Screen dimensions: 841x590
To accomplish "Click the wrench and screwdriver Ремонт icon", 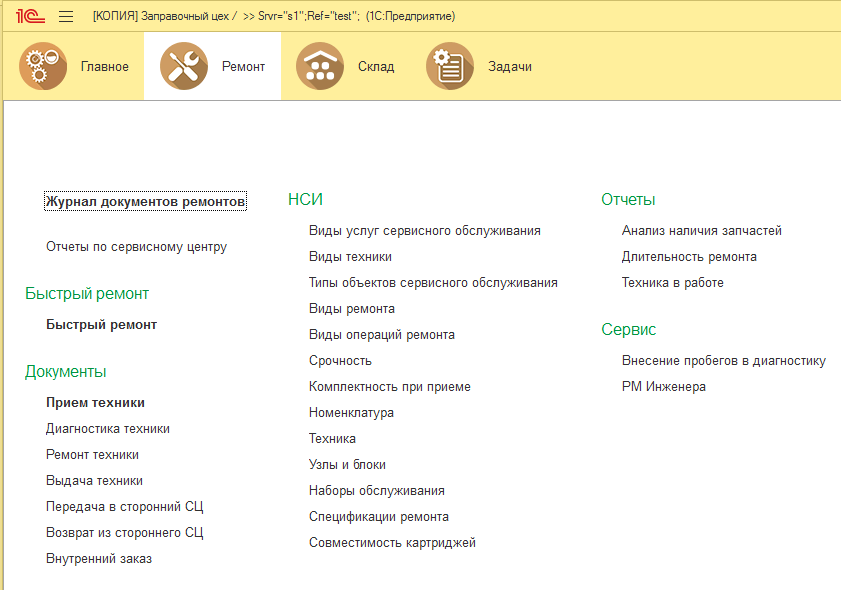I will tap(184, 67).
